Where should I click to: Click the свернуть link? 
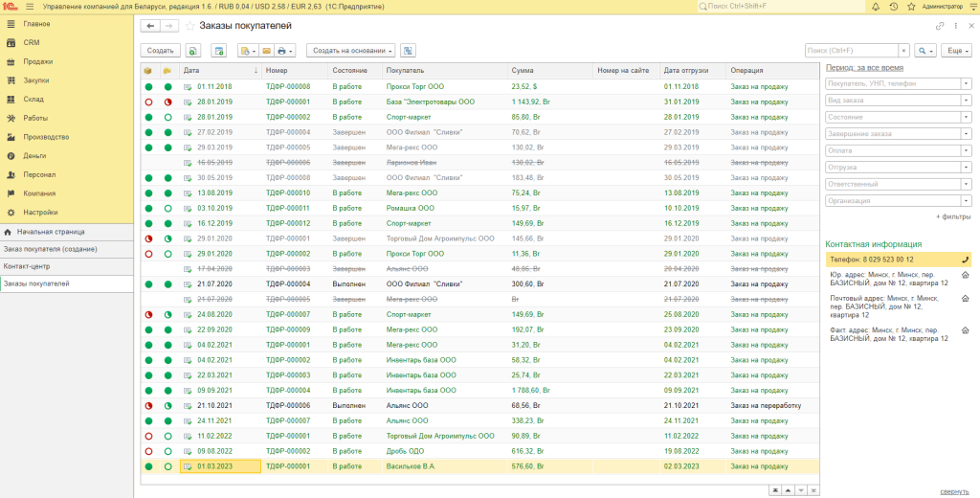point(951,490)
